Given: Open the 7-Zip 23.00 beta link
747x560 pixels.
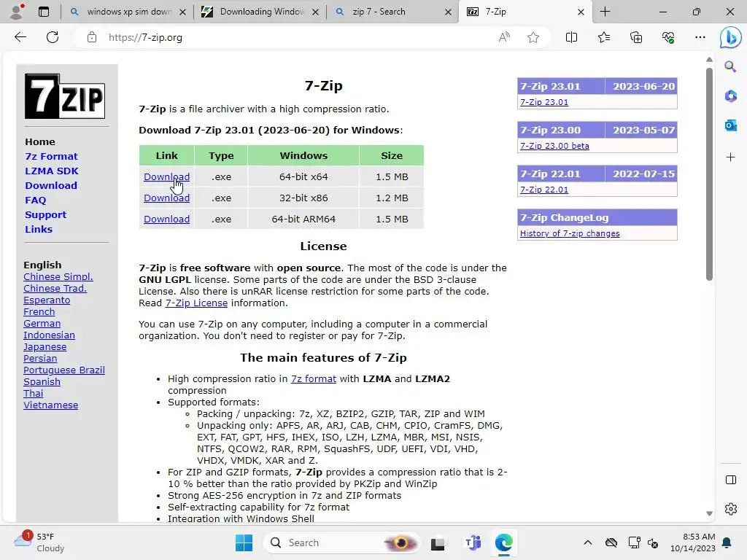Looking at the screenshot, I should point(554,146).
